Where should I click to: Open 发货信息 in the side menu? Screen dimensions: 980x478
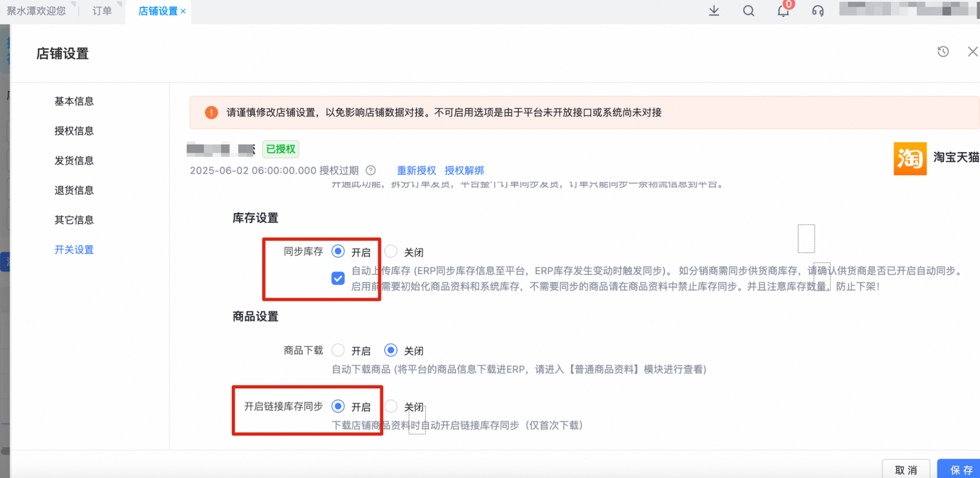pos(74,160)
